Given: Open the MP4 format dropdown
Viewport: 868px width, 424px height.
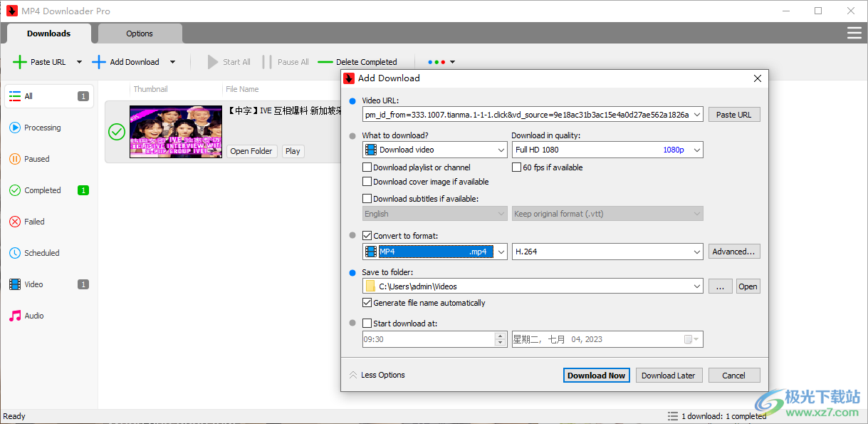Looking at the screenshot, I should [x=501, y=252].
